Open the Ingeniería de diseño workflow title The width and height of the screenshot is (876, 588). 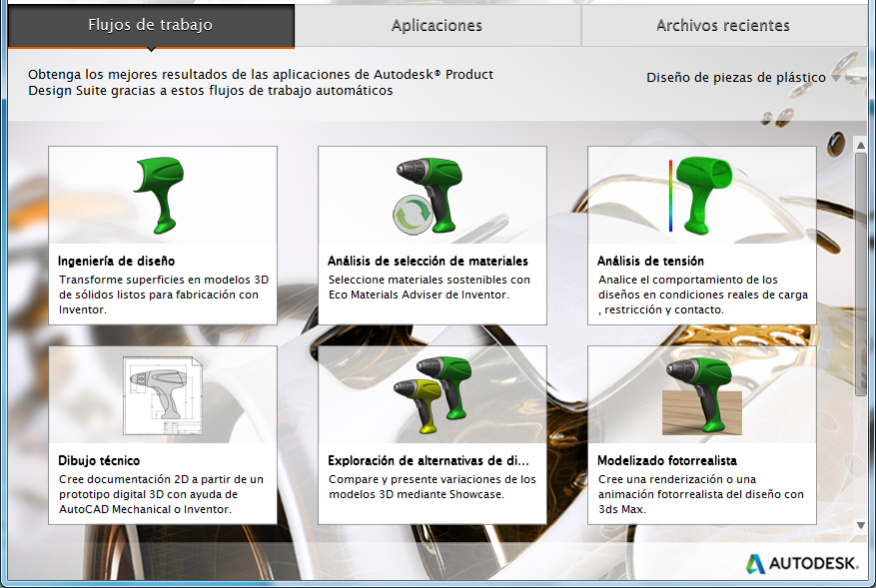pyautogui.click(x=116, y=261)
